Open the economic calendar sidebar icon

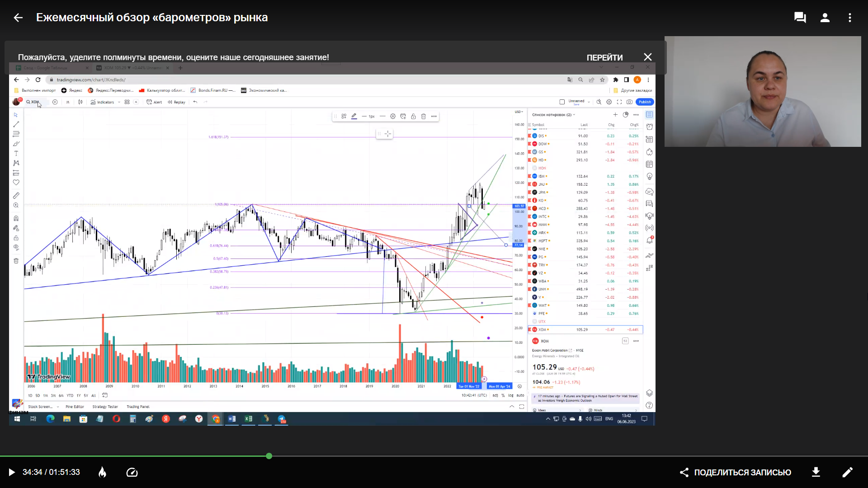[x=650, y=164]
